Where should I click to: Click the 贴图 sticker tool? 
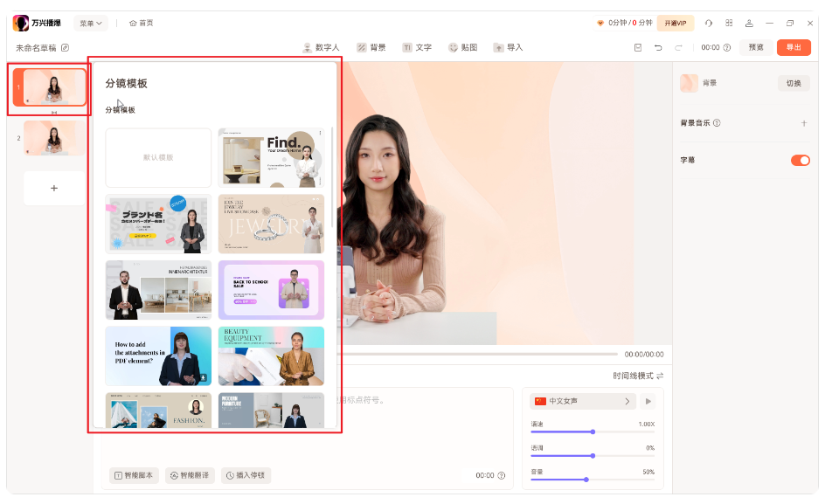462,47
